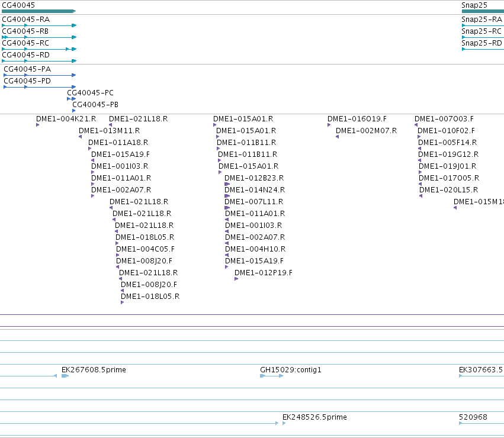
Task: Select feature DME1-016O19.F
Action: (x=357, y=119)
